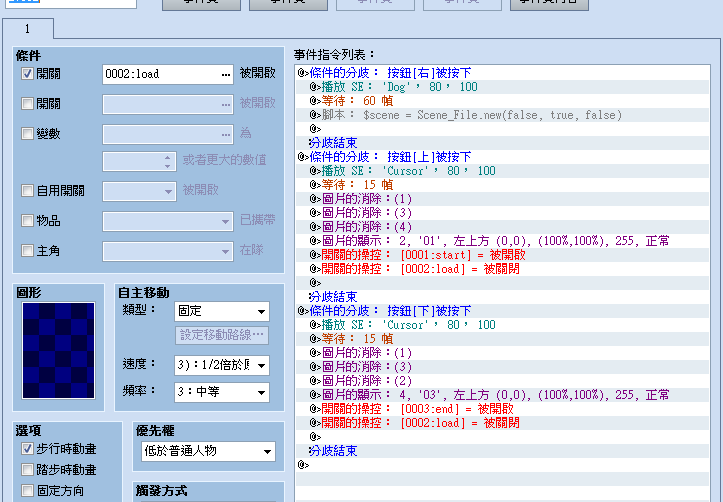Click the event graphic preview box
This screenshot has height=502, width=723.
click(59, 350)
